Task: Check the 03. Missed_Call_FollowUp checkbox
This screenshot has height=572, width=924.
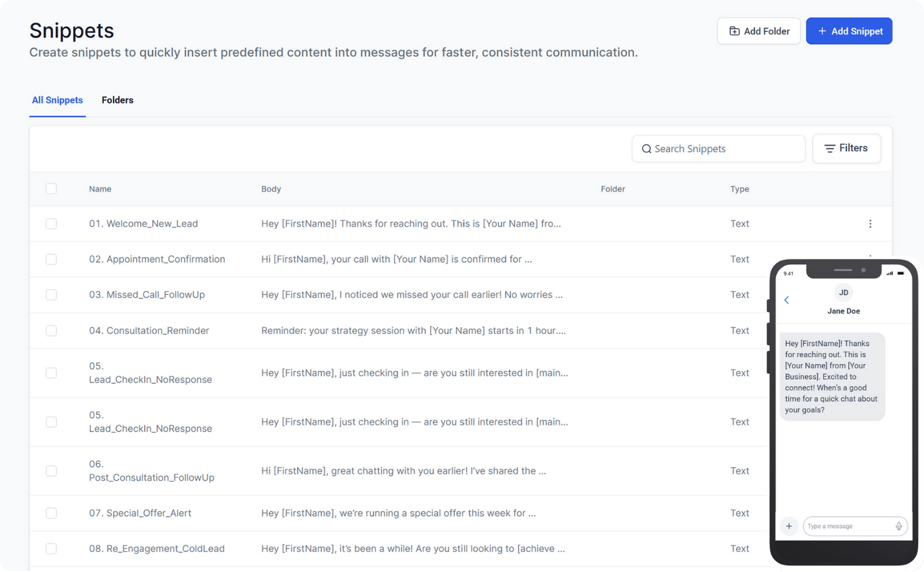Action: pos(51,295)
